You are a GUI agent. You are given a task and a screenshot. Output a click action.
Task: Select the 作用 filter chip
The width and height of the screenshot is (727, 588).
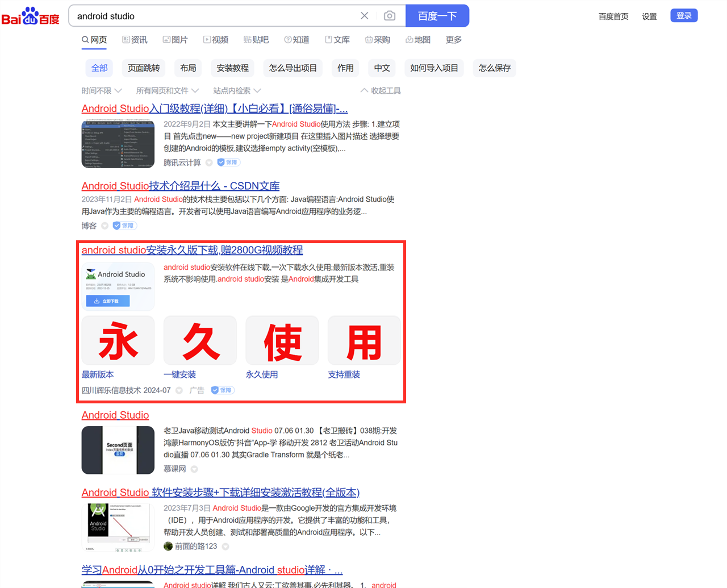[x=345, y=68]
